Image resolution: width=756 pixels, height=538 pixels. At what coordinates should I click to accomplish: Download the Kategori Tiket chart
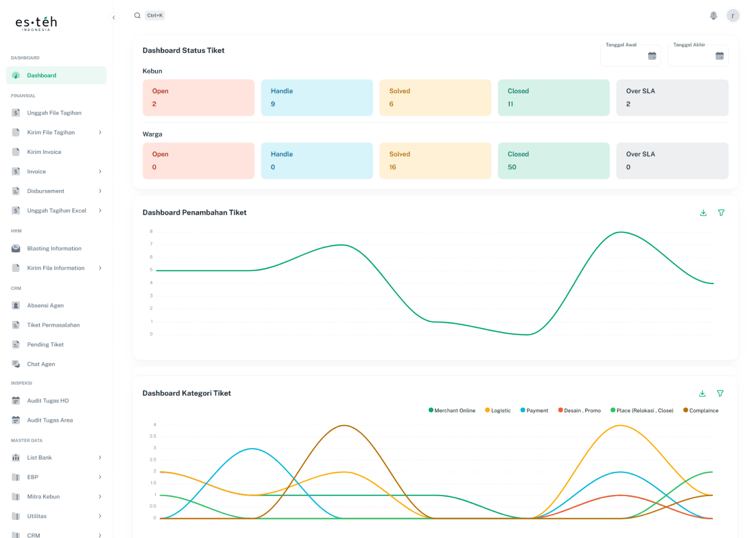click(702, 394)
